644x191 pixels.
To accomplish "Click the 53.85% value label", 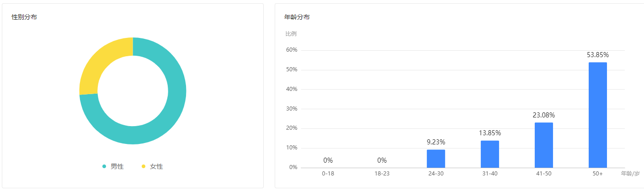I will point(598,55).
